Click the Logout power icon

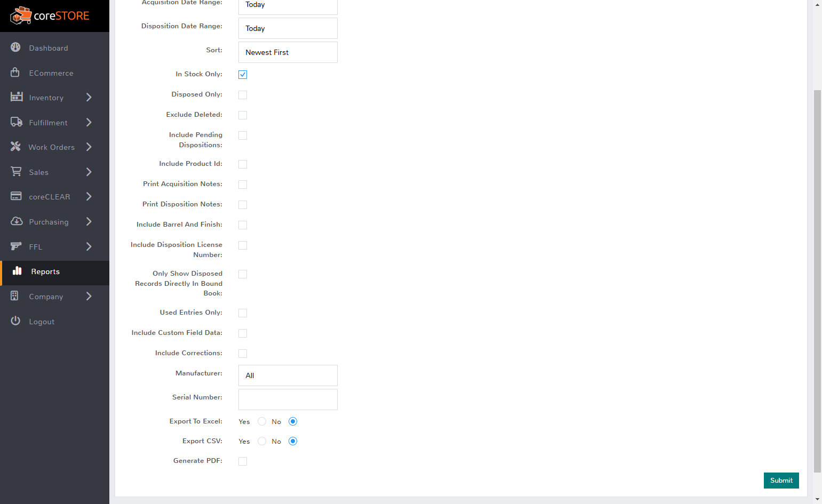(15, 321)
